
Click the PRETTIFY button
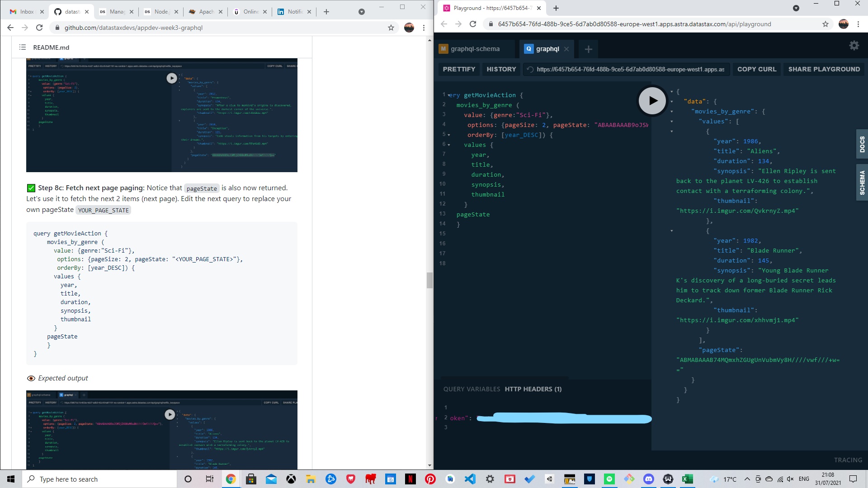(x=459, y=69)
